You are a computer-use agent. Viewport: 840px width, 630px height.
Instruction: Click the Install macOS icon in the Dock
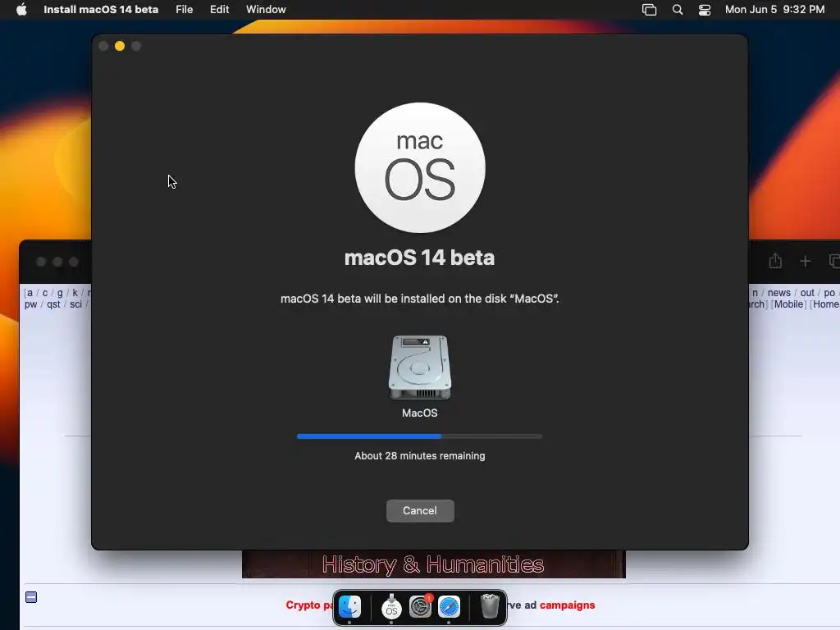tap(391, 607)
